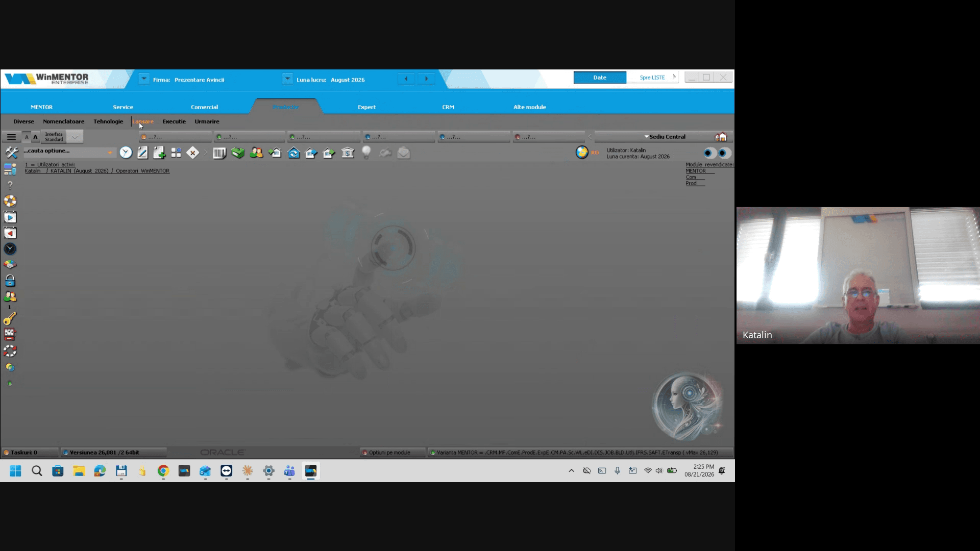980x551 pixels.
Task: Click the globe RO language icon
Action: pyautogui.click(x=582, y=152)
